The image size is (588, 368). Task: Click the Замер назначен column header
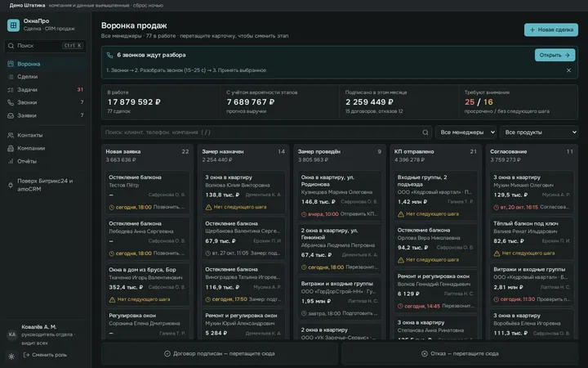[x=243, y=155]
